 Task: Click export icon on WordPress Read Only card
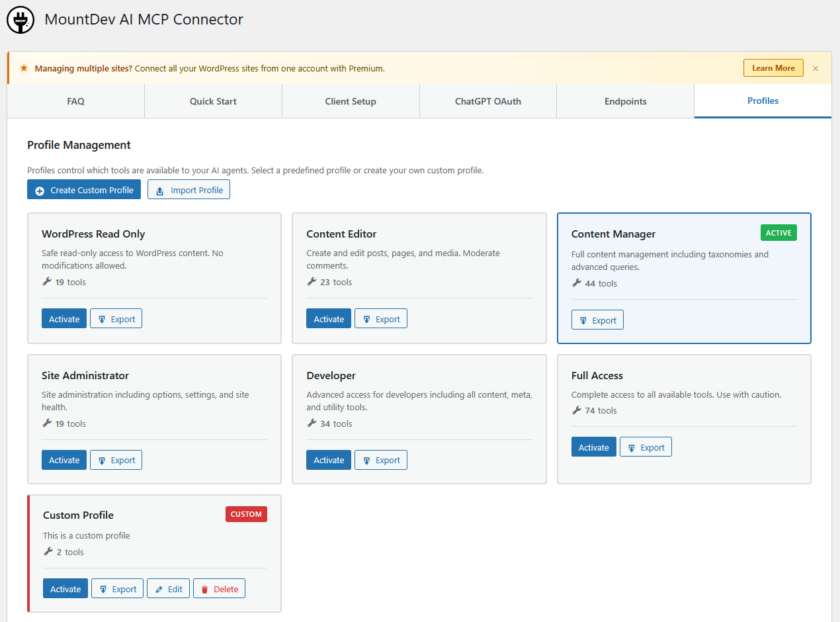[102, 320]
